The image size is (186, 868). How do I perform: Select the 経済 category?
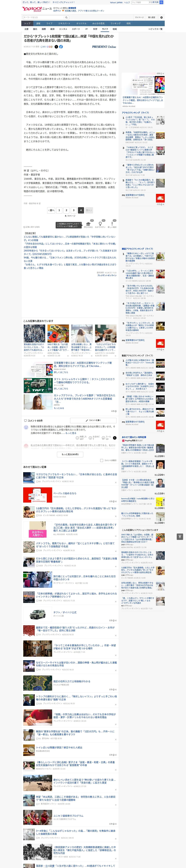click(52, 29)
